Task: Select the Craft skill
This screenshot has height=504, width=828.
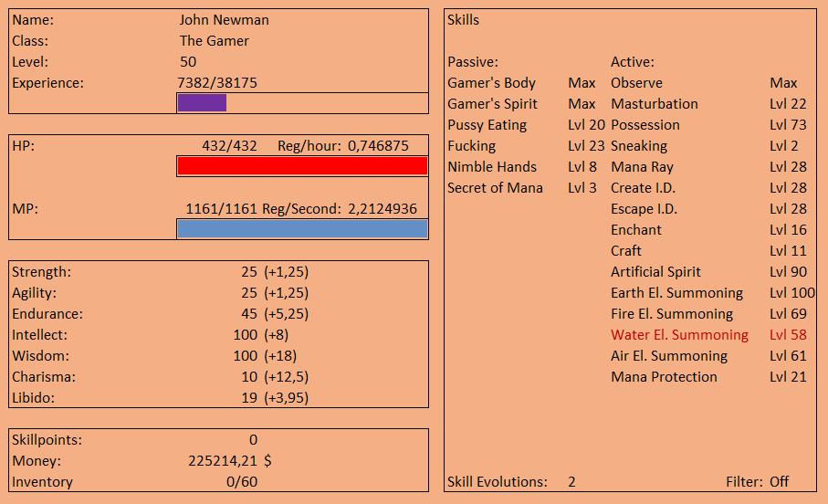Action: coord(625,251)
